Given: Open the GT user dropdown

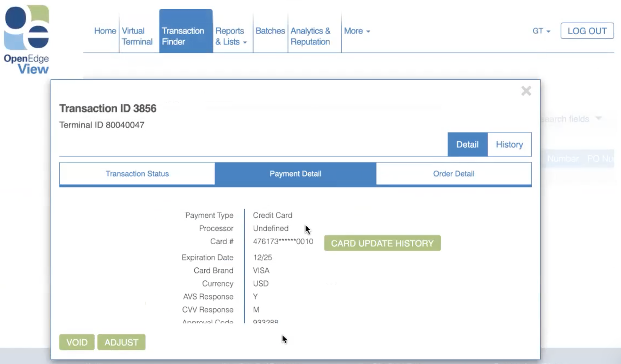Looking at the screenshot, I should (x=541, y=31).
